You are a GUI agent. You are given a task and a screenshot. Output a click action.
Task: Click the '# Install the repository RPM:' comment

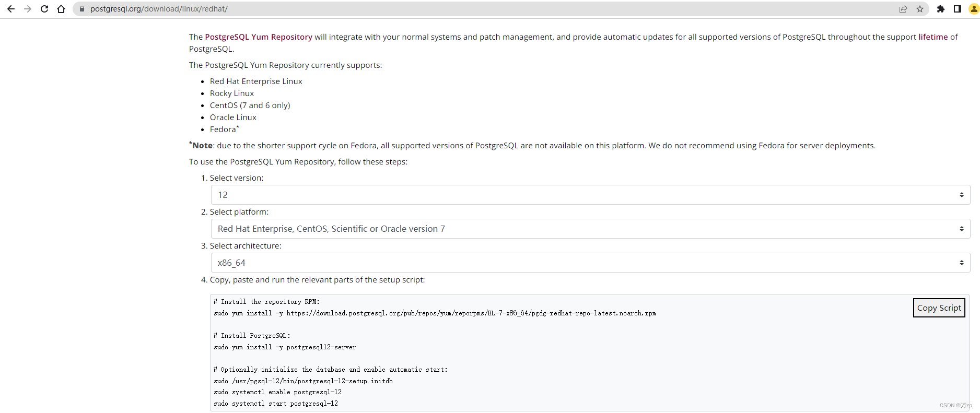[x=266, y=302]
